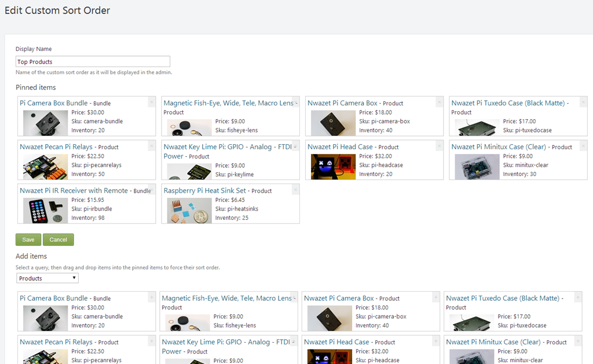Screen dimensions: 593x364
Task: Add Nwazet Pi Tuxedo Case from Add items
Action: pyautogui.click(x=577, y=297)
